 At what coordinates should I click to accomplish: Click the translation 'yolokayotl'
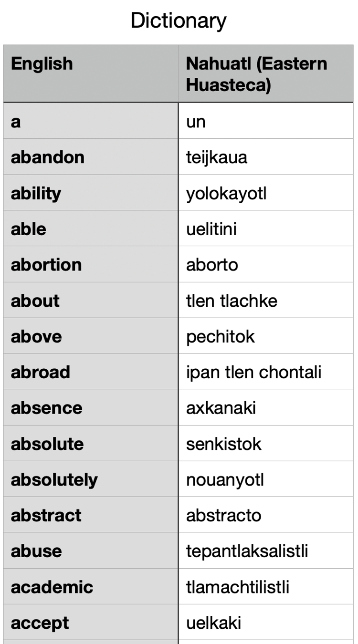pos(226,193)
